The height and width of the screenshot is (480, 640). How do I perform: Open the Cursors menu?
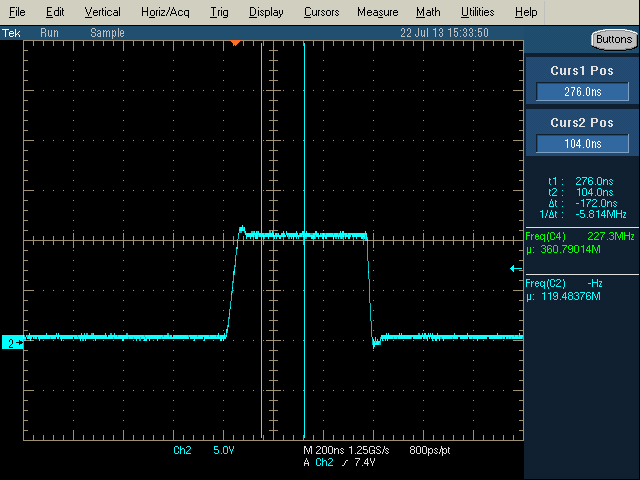pos(322,12)
